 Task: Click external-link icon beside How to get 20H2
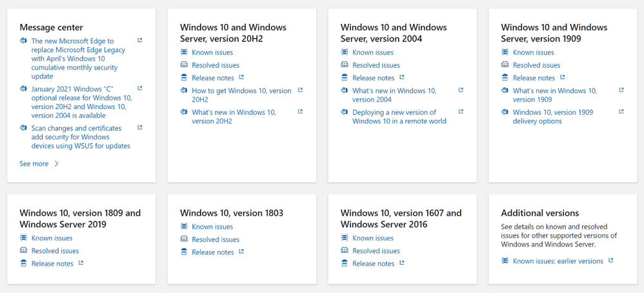[300, 90]
